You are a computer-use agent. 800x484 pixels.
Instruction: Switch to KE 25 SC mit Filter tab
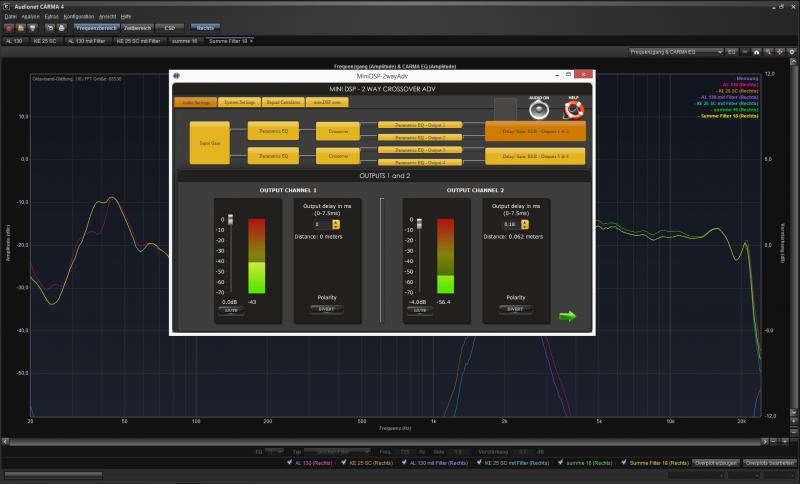(139, 40)
